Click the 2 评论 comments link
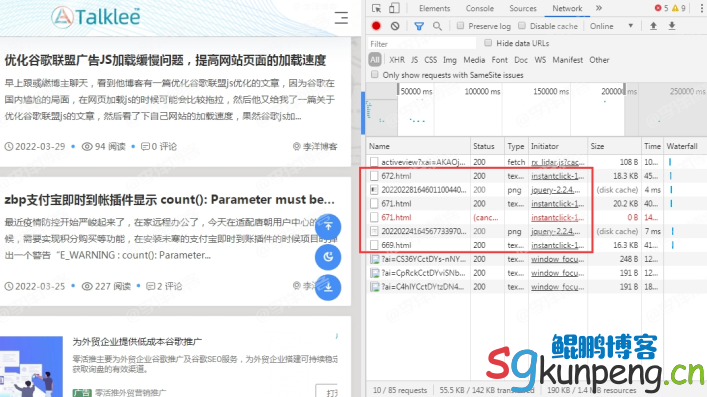707x397 pixels. point(164,286)
